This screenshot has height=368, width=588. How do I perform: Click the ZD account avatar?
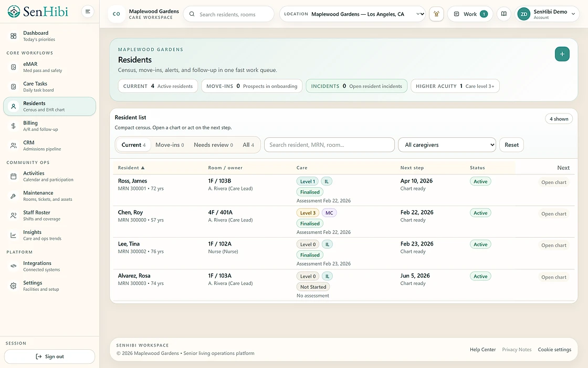pos(524,14)
